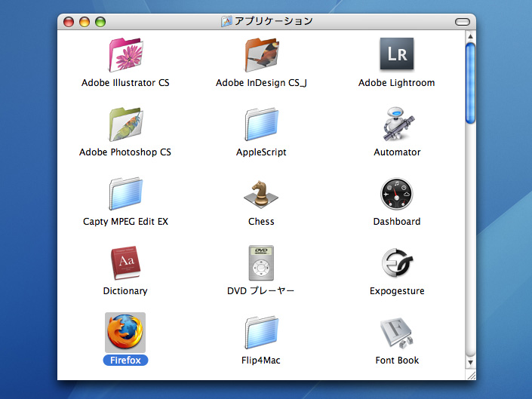Click the blue vertical scroll thumb
The height and width of the screenshot is (399, 532).
click(x=471, y=83)
